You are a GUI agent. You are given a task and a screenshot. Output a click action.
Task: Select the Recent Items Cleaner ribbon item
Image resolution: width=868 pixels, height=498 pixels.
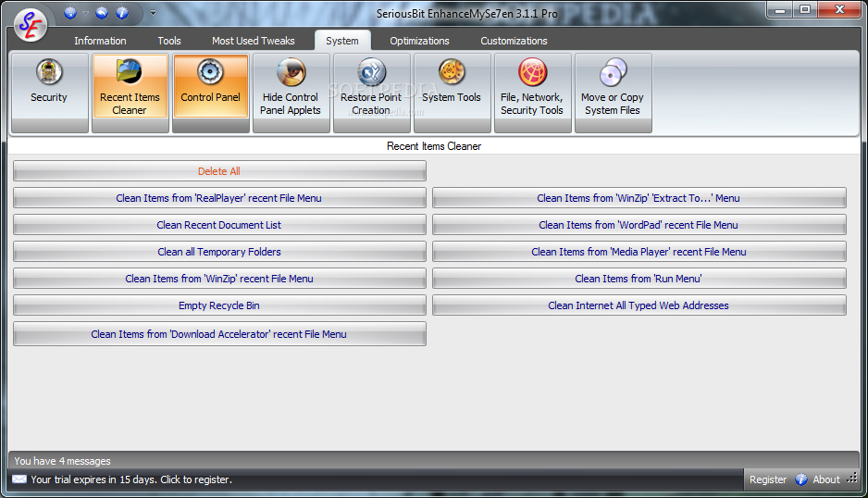tap(130, 93)
